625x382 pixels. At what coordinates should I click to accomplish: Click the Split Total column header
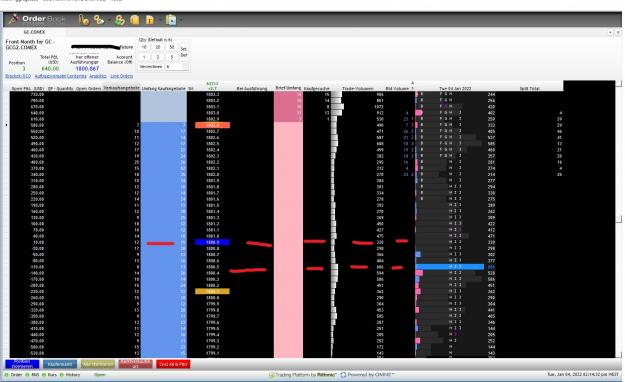(530, 89)
